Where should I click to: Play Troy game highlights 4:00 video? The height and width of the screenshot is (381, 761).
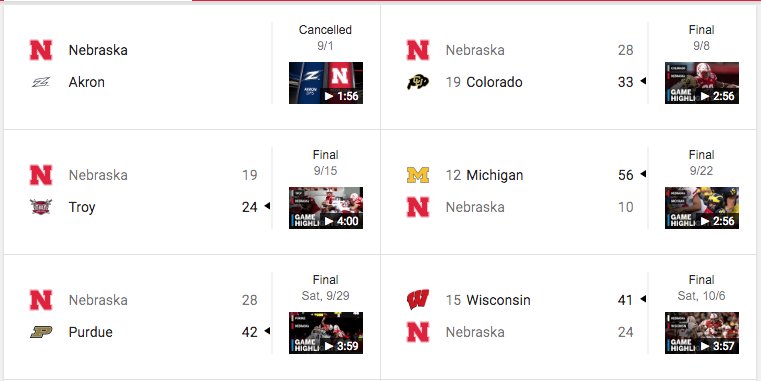coord(326,208)
